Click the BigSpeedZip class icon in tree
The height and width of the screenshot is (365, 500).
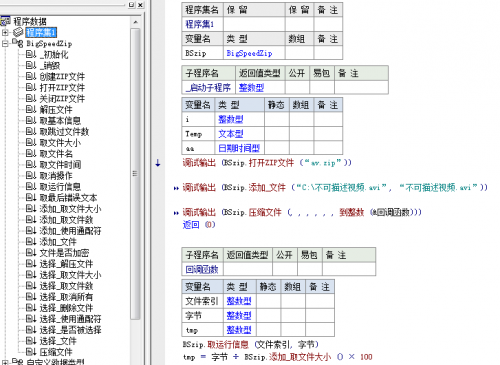18,43
